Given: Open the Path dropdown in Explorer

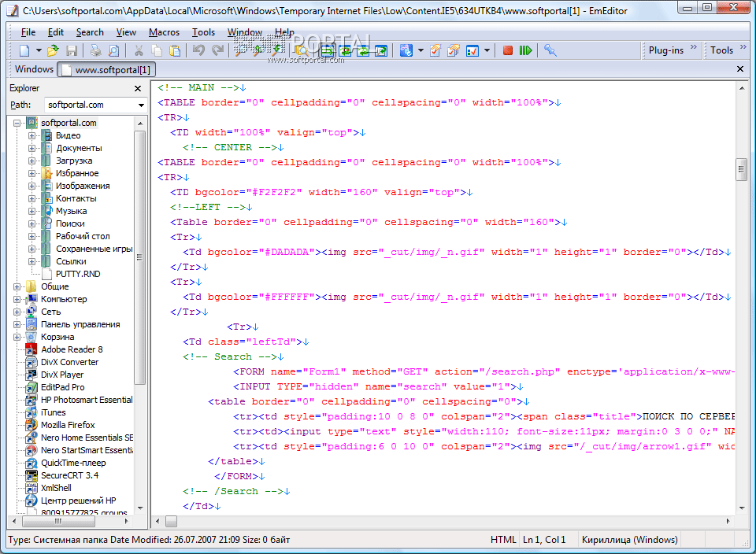Looking at the screenshot, I should coord(141,105).
